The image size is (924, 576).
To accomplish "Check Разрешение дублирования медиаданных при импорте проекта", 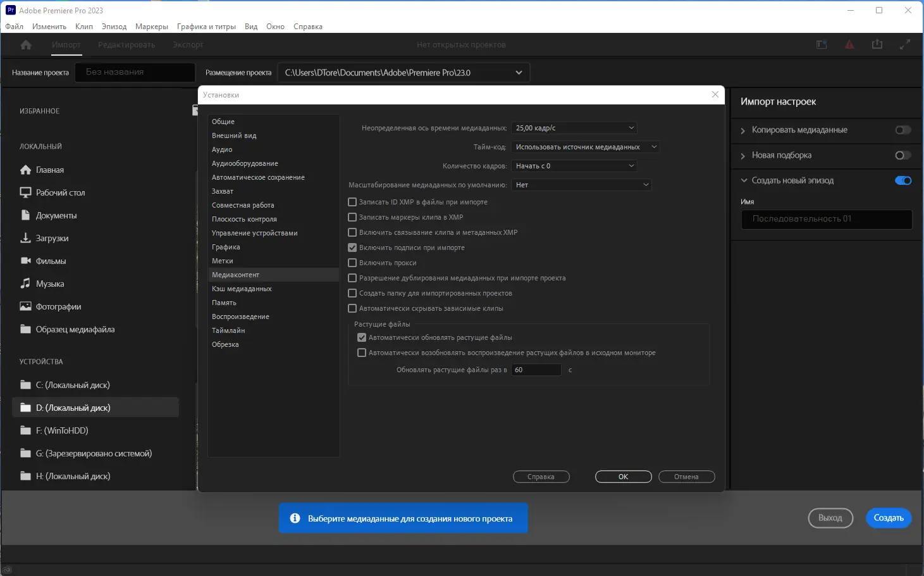I will (352, 278).
